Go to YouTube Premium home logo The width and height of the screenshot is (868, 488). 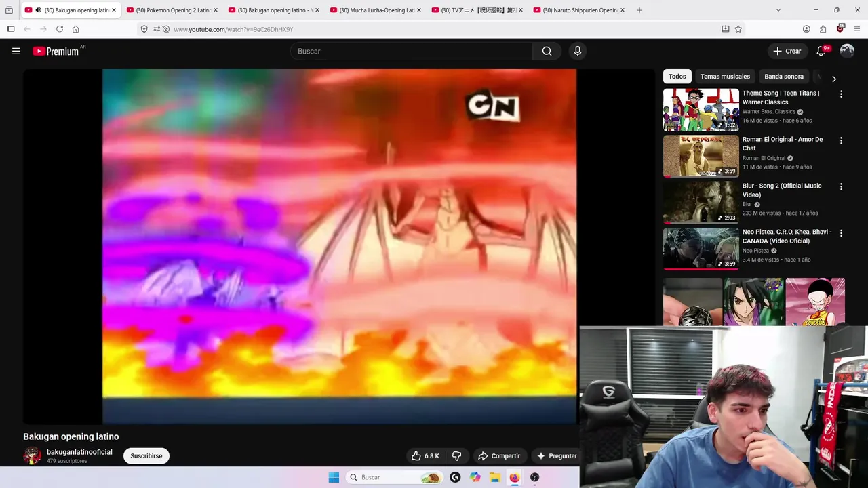56,51
